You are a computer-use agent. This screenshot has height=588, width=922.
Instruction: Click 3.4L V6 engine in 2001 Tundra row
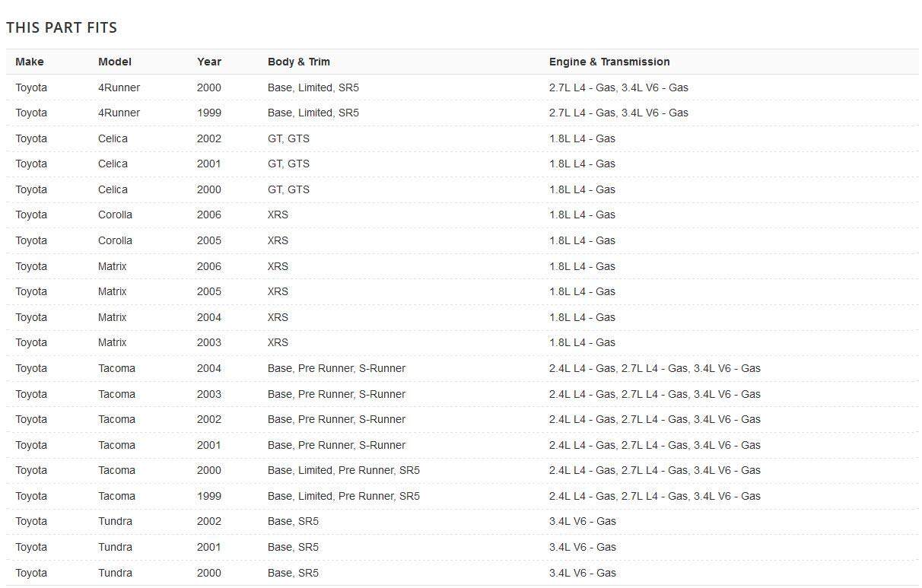(x=582, y=547)
